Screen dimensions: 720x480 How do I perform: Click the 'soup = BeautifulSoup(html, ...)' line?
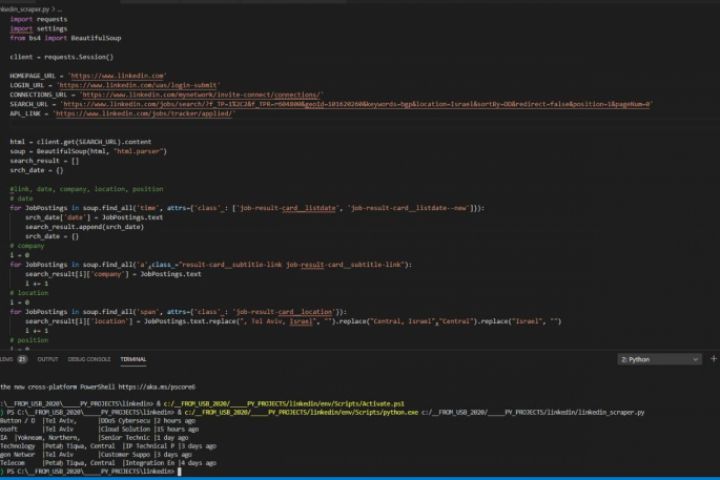tap(88, 151)
